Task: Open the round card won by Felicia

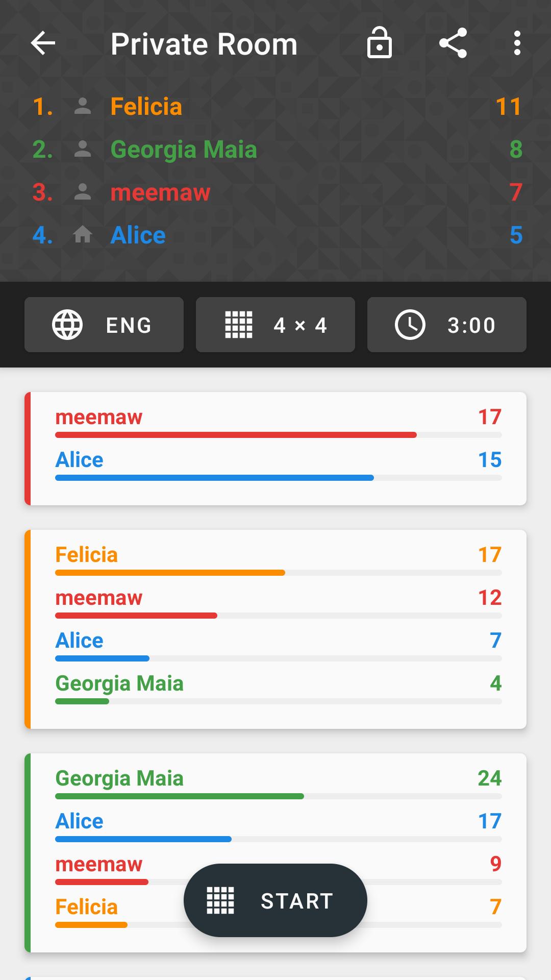Action: point(275,629)
